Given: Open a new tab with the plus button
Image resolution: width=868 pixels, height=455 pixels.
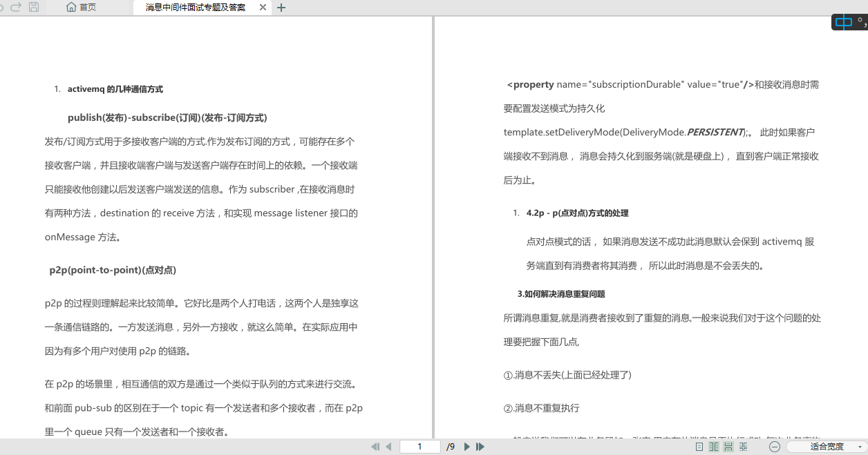Looking at the screenshot, I should tap(281, 8).
